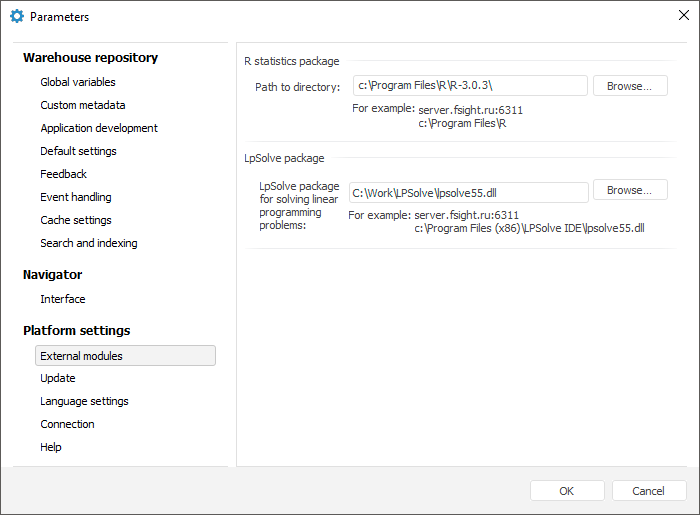Open the Update settings page

[x=58, y=378]
